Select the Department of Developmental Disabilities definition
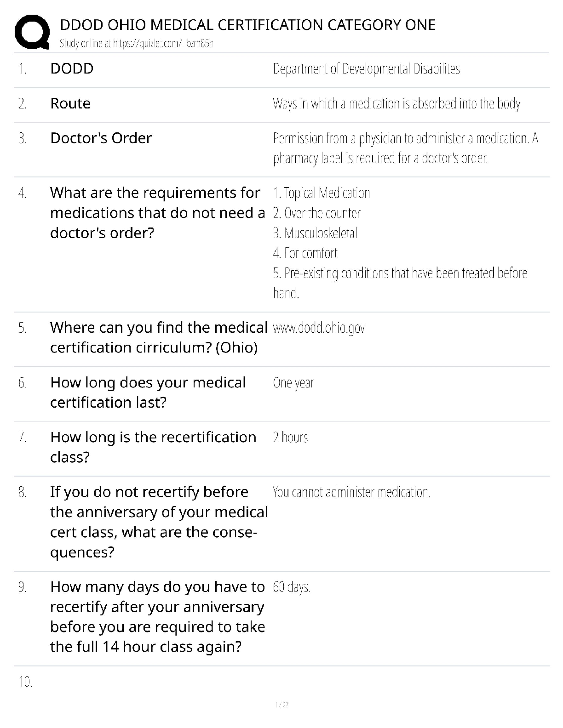This screenshot has height=728, width=563. click(x=366, y=69)
